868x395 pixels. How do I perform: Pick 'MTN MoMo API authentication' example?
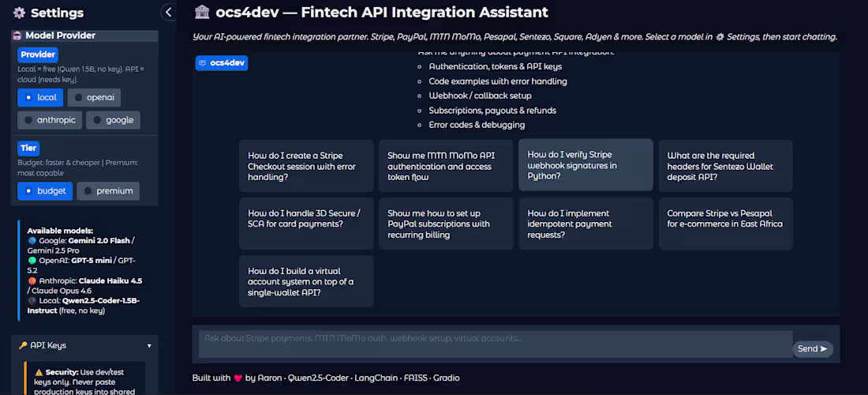click(x=446, y=166)
